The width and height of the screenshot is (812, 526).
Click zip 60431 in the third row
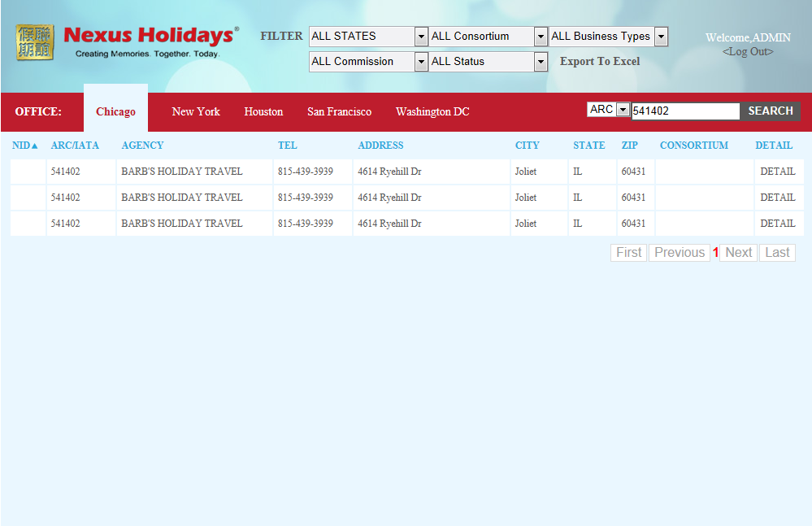(x=633, y=223)
